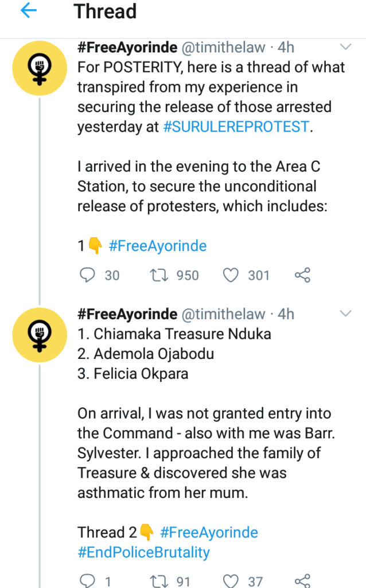Retweet the first tweet with 950 retweets
Image resolution: width=366 pixels, height=588 pixels.
[155, 276]
